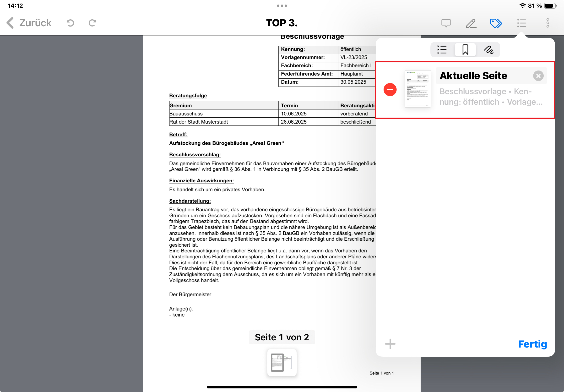Screen dimensions: 564x392
Task: Select the pencil annotation tool
Action: tap(471, 23)
